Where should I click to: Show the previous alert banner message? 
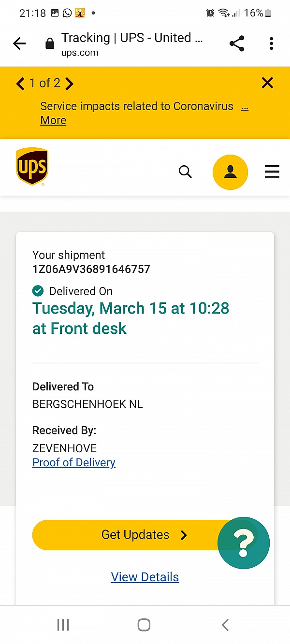(20, 84)
